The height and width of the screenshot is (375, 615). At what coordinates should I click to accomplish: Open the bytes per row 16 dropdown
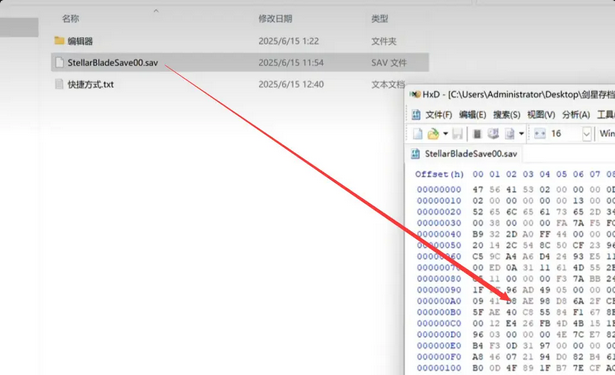[586, 134]
